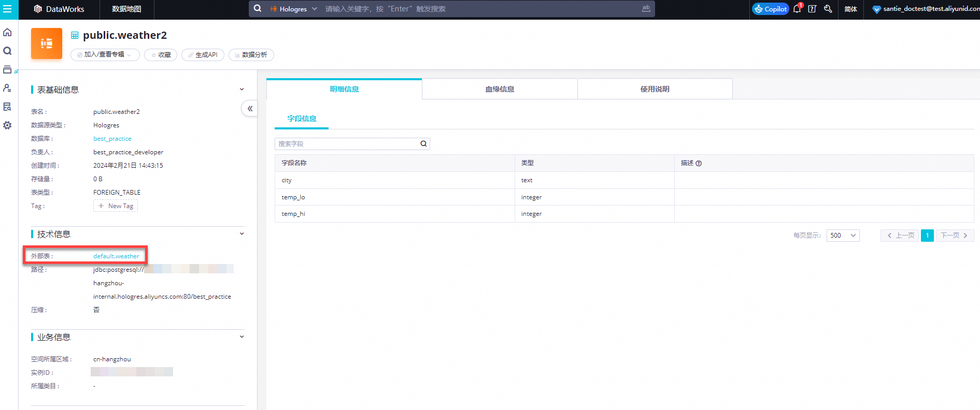Click the 数据分析 button
Viewport: 980px width, 410px height.
[x=251, y=55]
